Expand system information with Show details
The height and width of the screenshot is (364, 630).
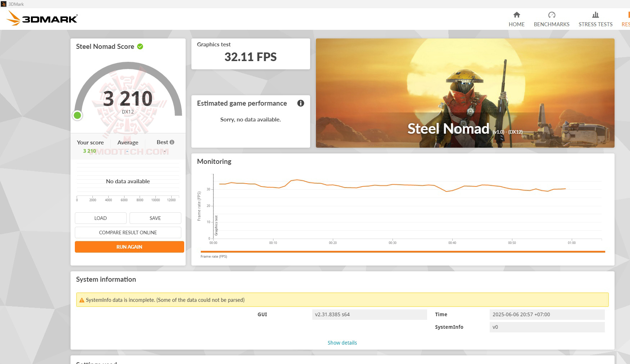[x=342, y=343]
